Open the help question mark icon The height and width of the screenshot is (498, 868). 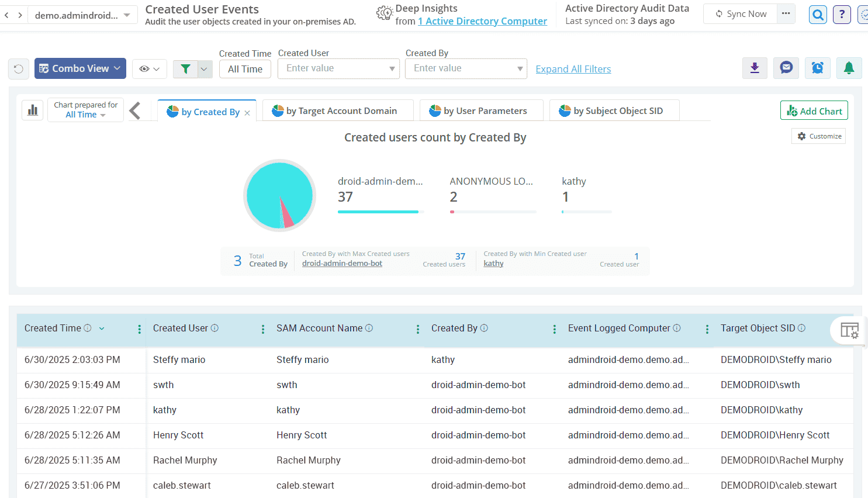point(842,15)
